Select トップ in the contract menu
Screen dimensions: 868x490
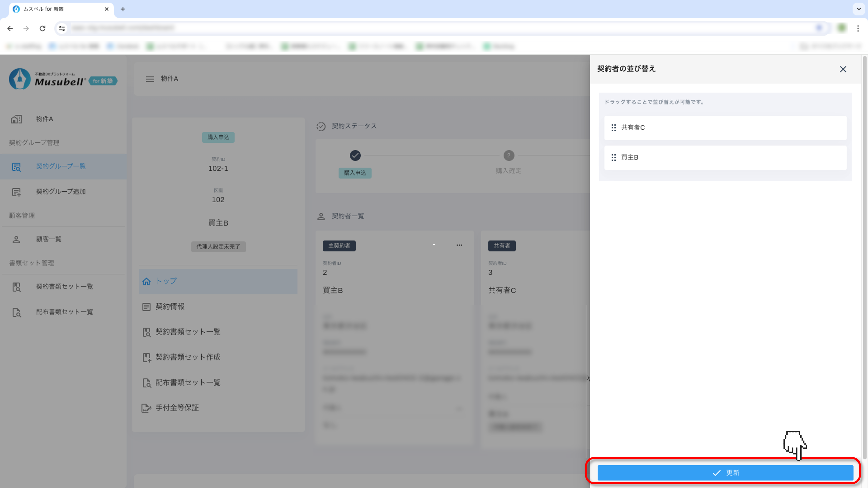(166, 281)
